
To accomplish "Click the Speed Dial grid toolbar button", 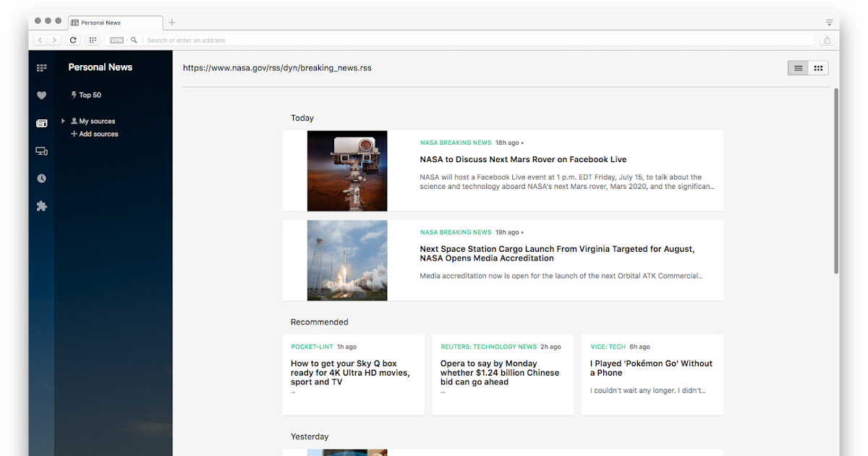I will (93, 41).
